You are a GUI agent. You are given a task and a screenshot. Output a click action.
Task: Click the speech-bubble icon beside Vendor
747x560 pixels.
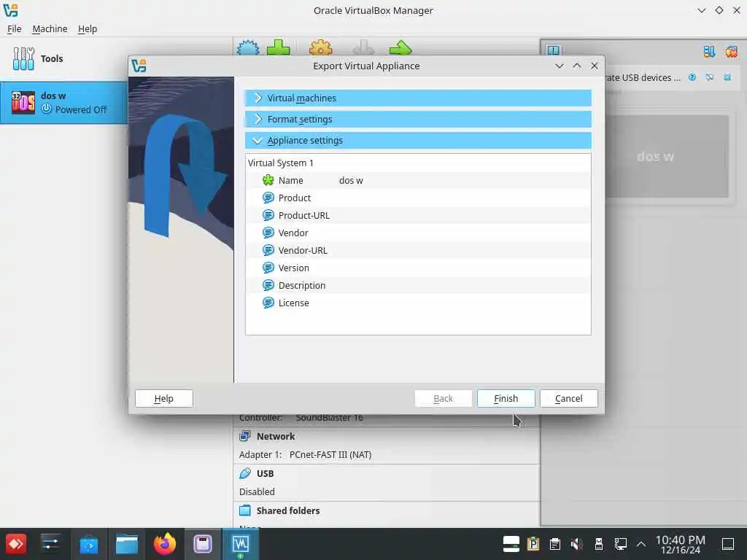[x=268, y=233]
